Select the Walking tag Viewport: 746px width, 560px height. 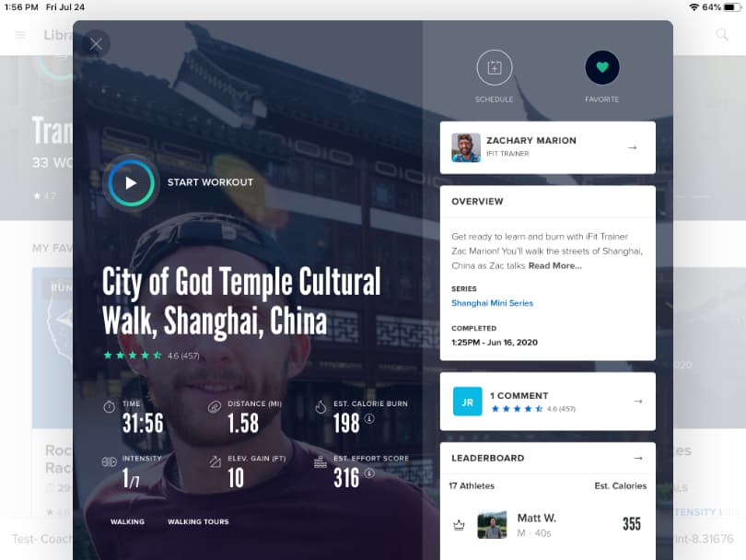click(127, 522)
